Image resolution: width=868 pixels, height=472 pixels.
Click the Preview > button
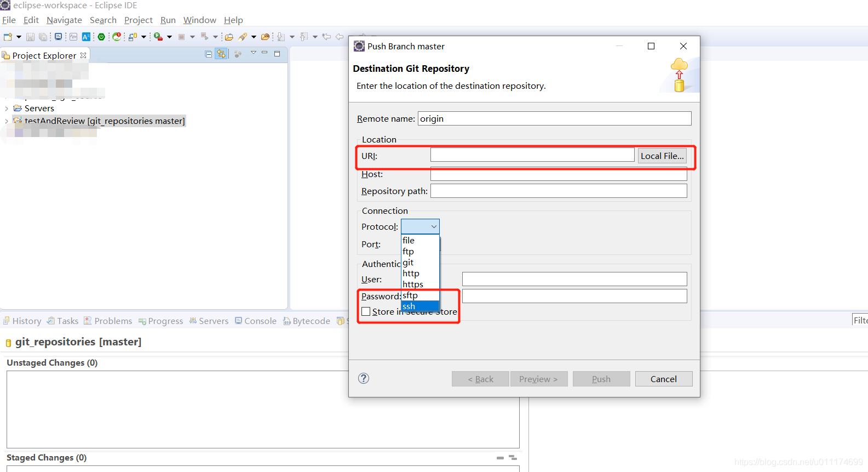pyautogui.click(x=539, y=379)
